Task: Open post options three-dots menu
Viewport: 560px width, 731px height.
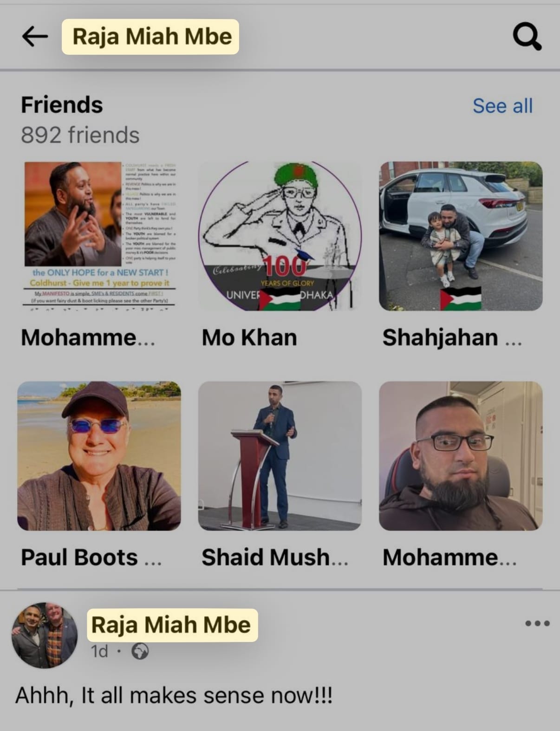Action: (537, 623)
